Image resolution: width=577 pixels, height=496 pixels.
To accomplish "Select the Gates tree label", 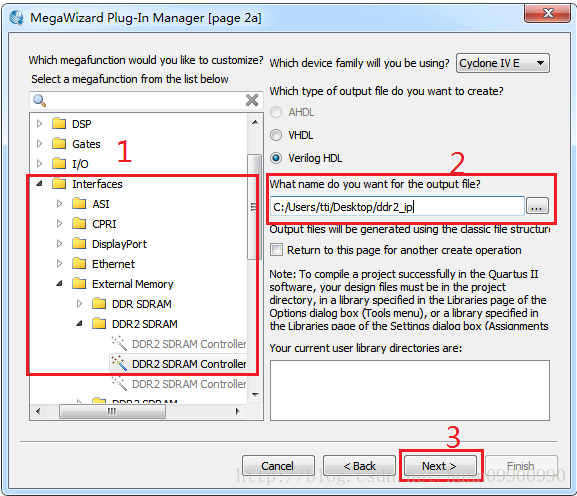I will pyautogui.click(x=86, y=144).
